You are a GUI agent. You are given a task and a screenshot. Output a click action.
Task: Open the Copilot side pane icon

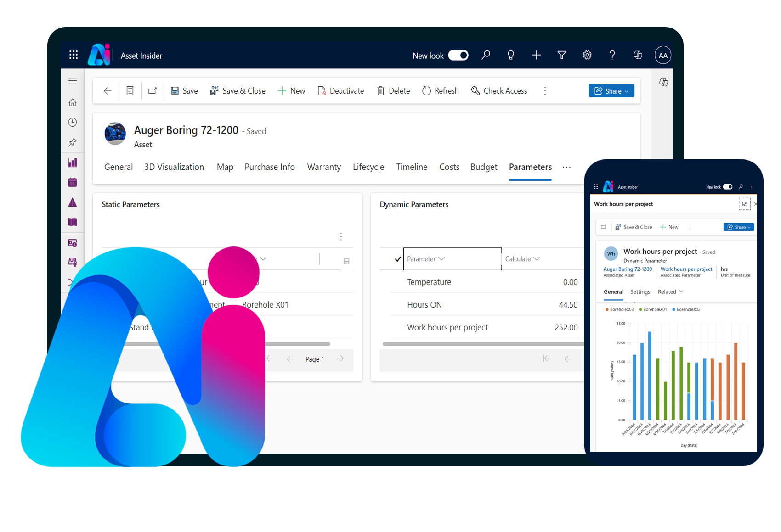tap(663, 82)
